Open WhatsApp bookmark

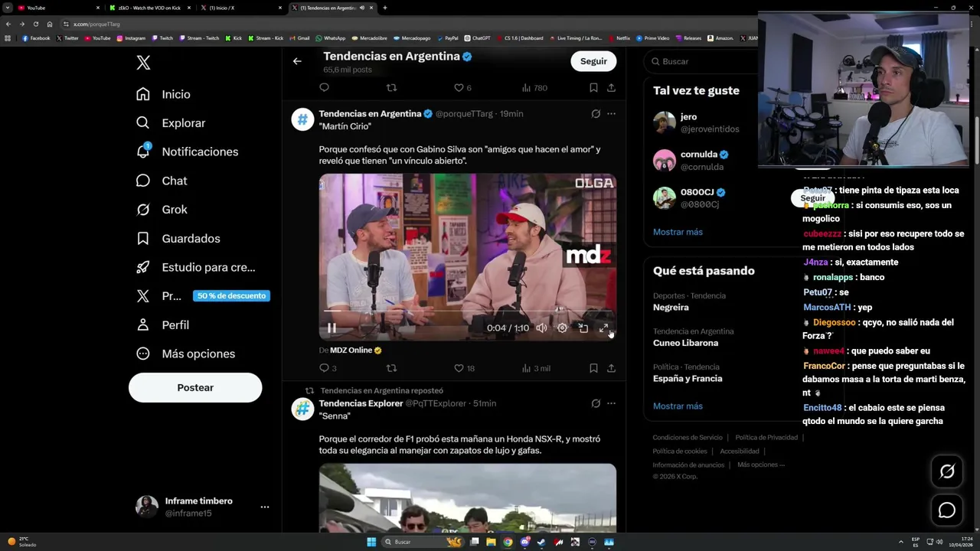(x=331, y=38)
